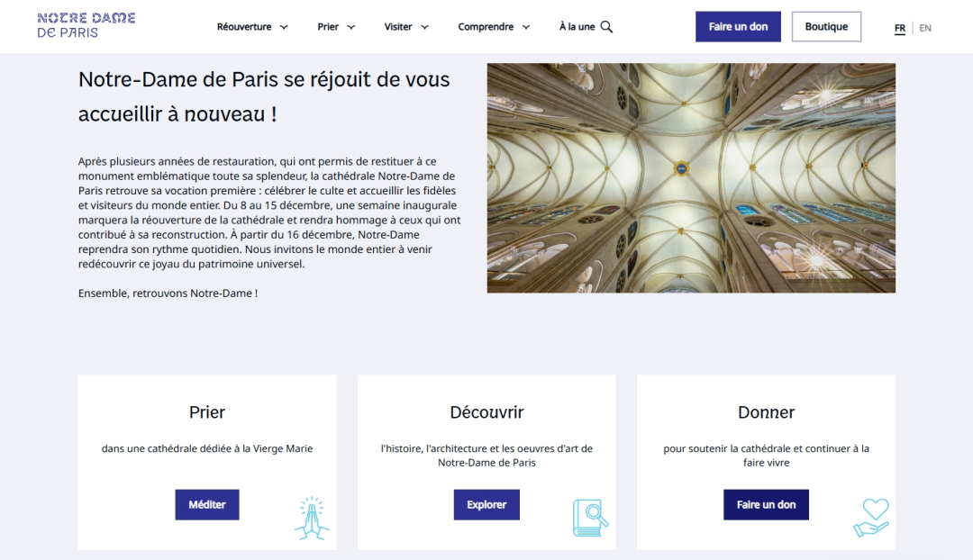This screenshot has height=560, width=973.
Task: Expand the Prier navigation dropdown
Action: 336,27
